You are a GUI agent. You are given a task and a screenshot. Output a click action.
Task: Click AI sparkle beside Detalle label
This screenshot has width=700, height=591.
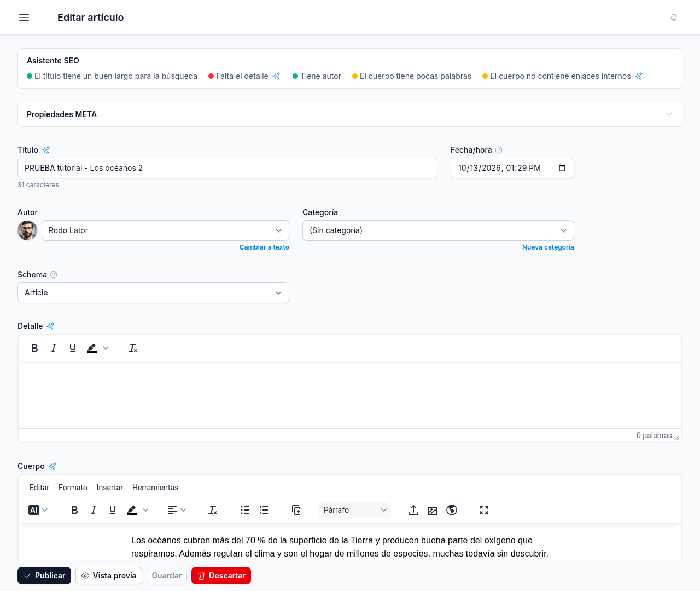click(x=50, y=326)
